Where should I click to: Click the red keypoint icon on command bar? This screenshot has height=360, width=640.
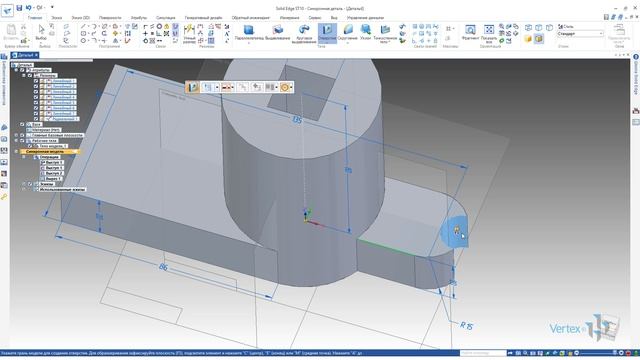[227, 87]
